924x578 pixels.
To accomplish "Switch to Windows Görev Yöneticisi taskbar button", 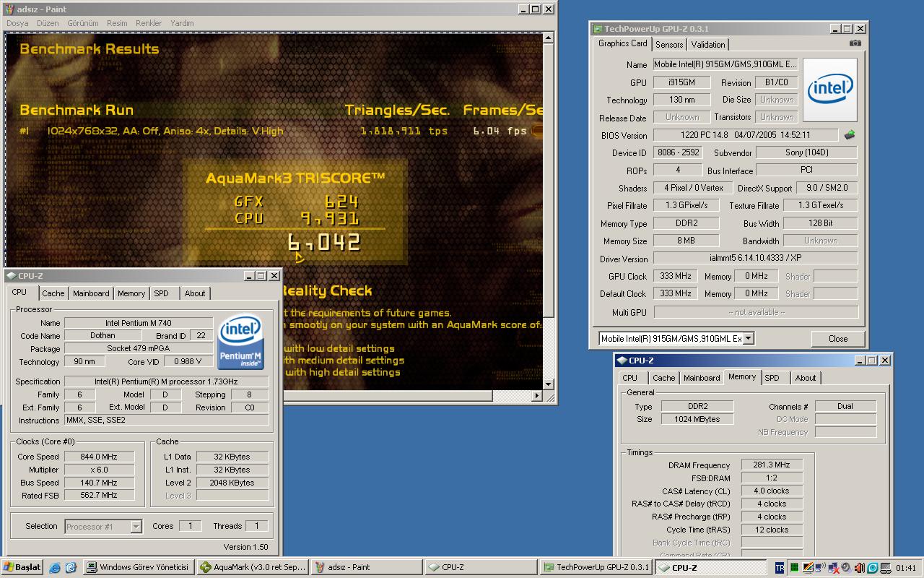I will pyautogui.click(x=139, y=568).
